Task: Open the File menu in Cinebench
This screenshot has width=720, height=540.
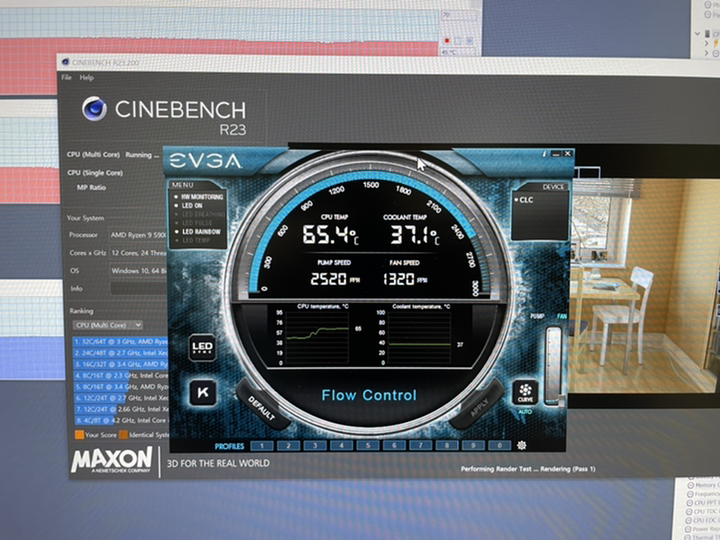Action: pyautogui.click(x=67, y=77)
